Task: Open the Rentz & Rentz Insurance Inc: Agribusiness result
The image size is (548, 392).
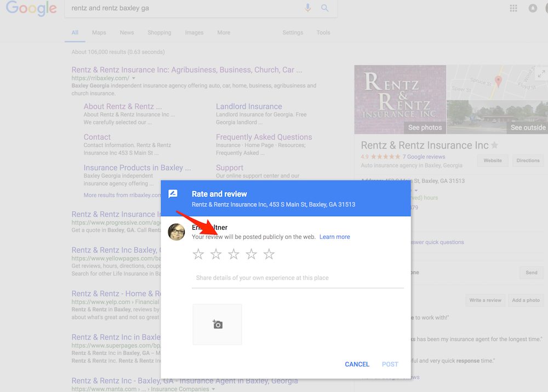Action: 187,70
